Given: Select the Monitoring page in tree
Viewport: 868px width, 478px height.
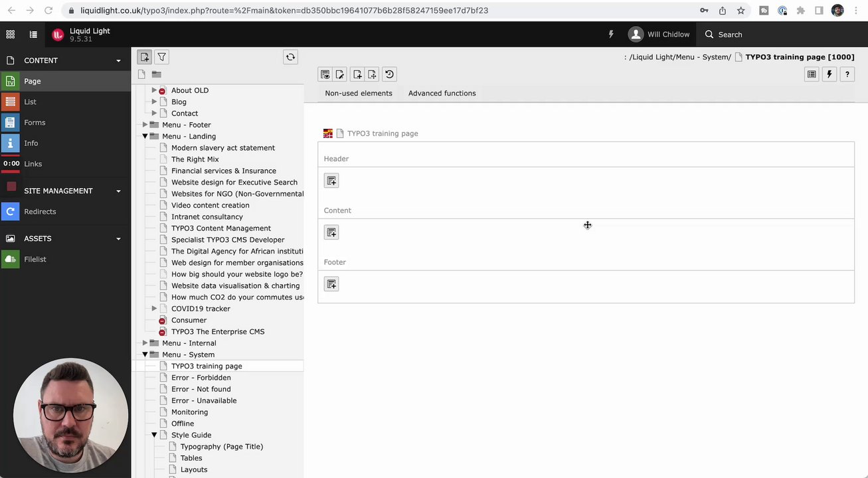Looking at the screenshot, I should pyautogui.click(x=190, y=412).
